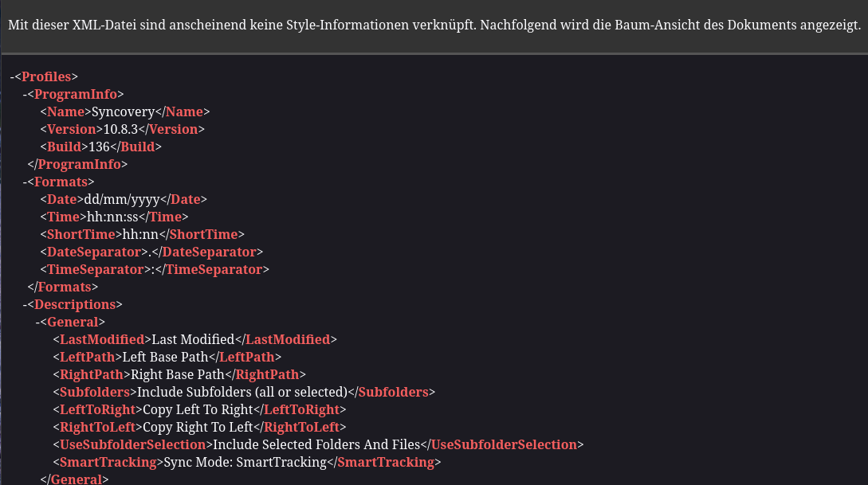This screenshot has width=868, height=485.
Task: Select the UseSubfolderSelection element
Action: 132,444
